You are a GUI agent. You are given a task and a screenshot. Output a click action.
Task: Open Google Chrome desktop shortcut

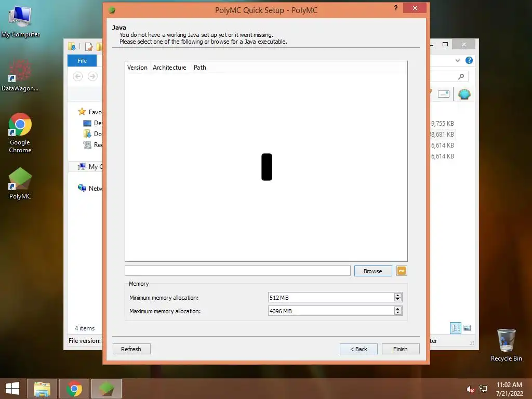(x=20, y=133)
